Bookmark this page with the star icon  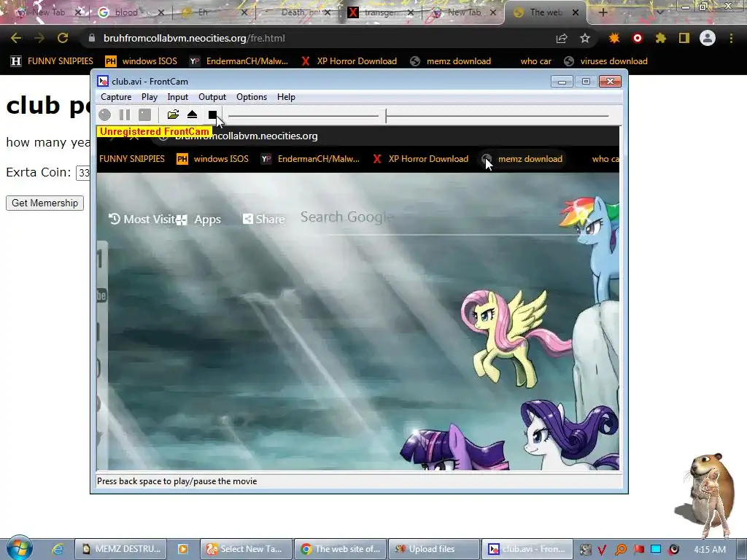tap(585, 38)
